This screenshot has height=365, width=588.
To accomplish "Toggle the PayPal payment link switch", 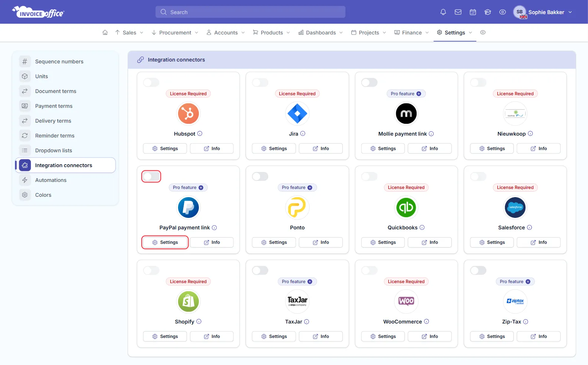I will click(151, 176).
